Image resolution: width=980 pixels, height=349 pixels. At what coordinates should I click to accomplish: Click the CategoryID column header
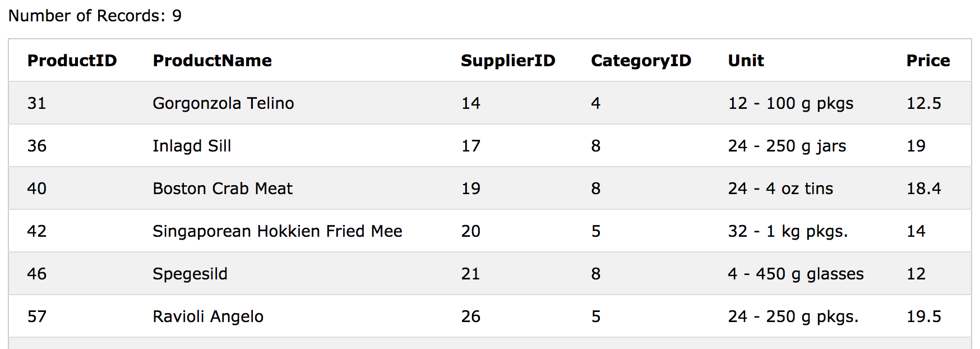641,61
